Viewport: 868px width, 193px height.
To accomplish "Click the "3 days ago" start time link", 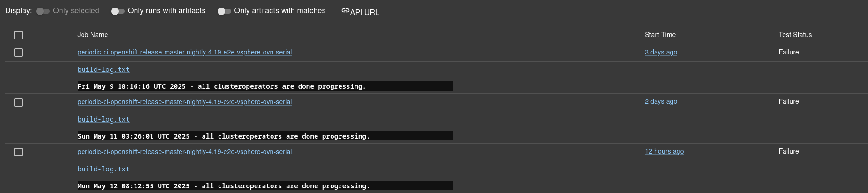I will (x=661, y=52).
